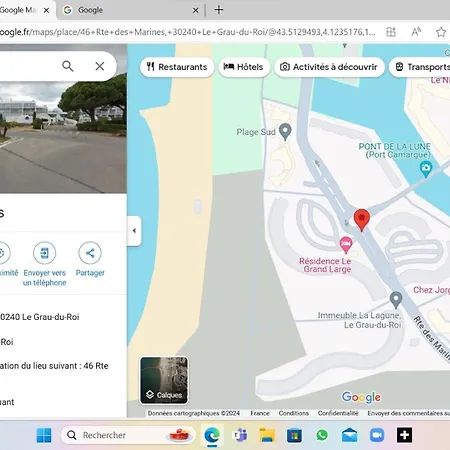
Task: Open the Activités à découvrir chip
Action: [329, 67]
